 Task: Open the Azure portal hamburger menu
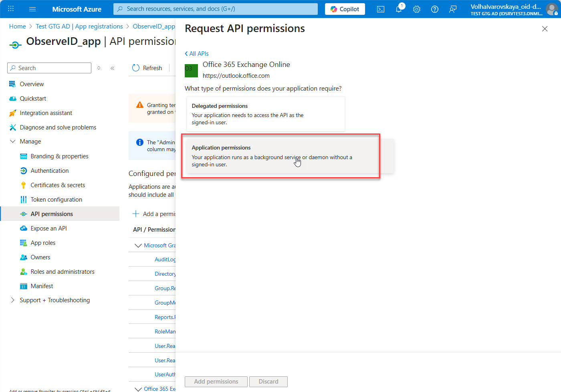(32, 9)
